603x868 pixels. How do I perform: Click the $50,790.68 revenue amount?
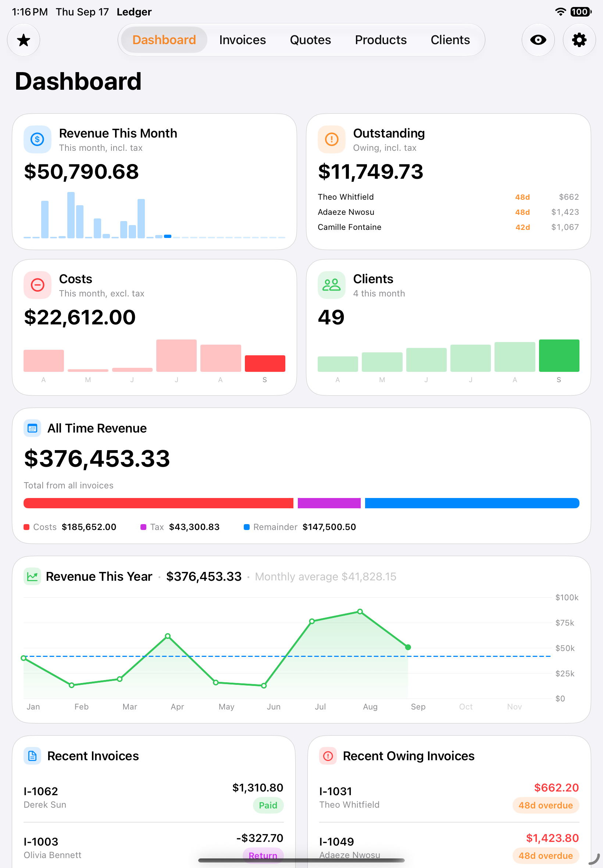tap(81, 171)
